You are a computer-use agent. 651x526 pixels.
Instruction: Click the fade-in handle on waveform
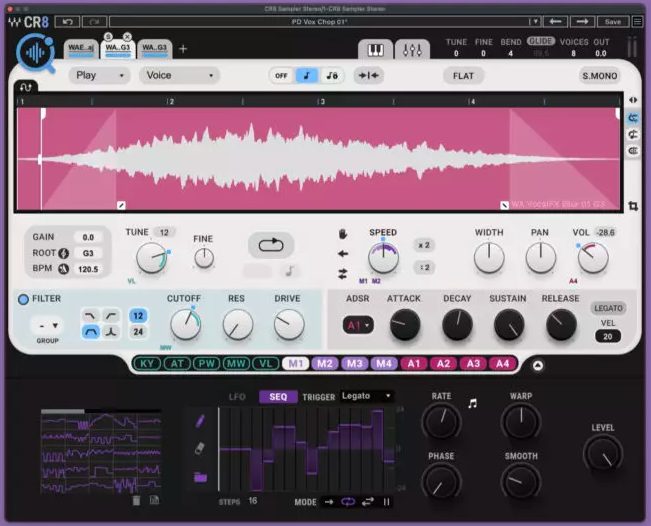[x=121, y=205]
